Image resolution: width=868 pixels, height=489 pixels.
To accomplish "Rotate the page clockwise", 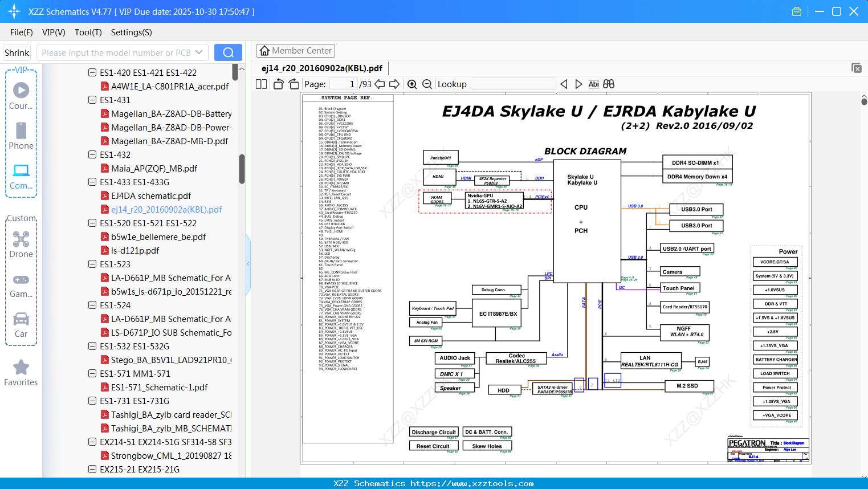I will tap(294, 84).
